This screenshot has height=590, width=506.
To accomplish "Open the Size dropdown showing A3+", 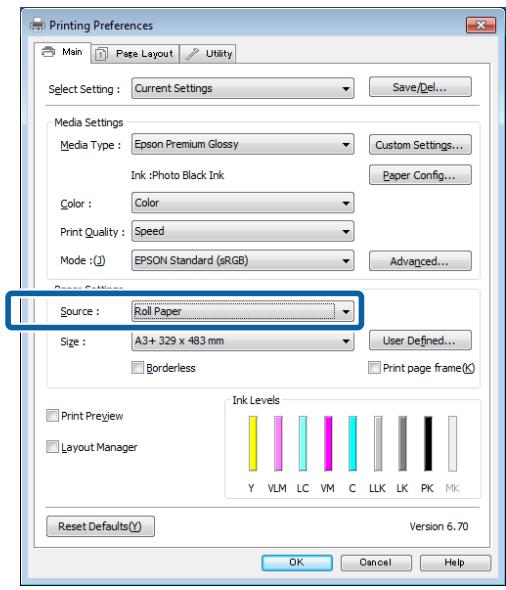I will point(243,341).
